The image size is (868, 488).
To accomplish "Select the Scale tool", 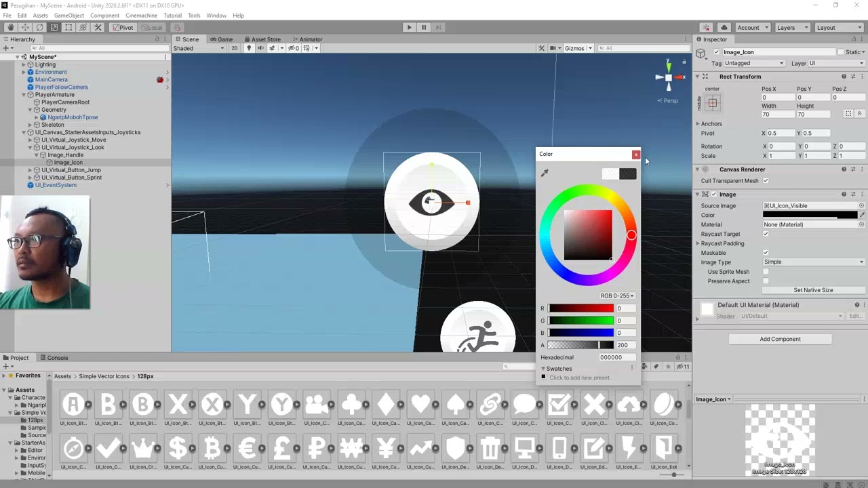I will [54, 28].
